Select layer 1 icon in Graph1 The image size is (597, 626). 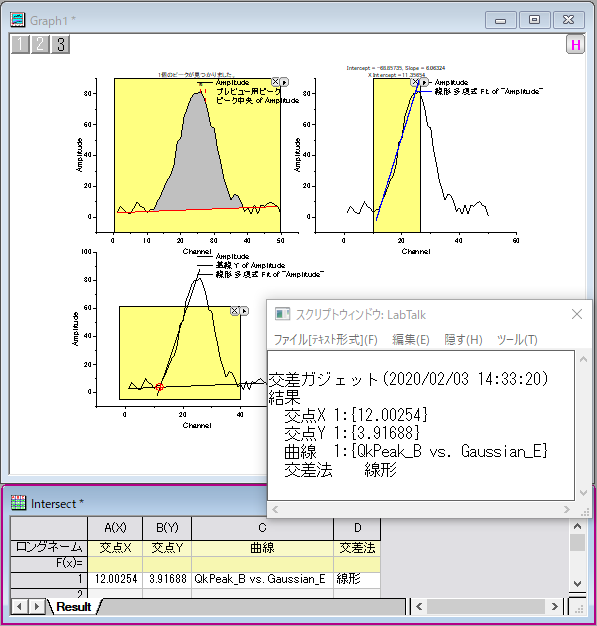20,44
